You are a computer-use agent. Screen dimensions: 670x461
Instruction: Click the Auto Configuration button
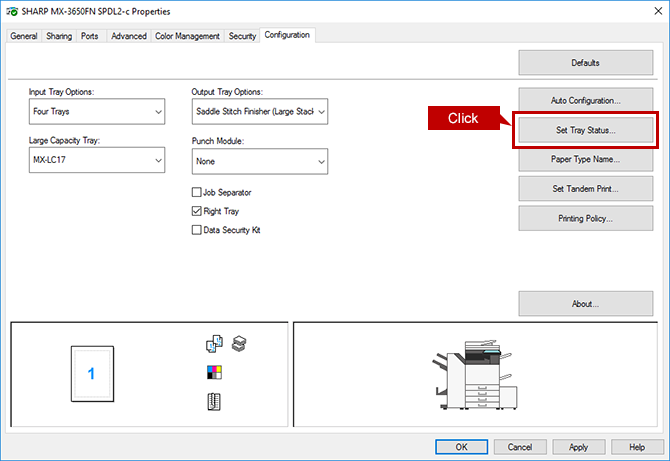586,100
